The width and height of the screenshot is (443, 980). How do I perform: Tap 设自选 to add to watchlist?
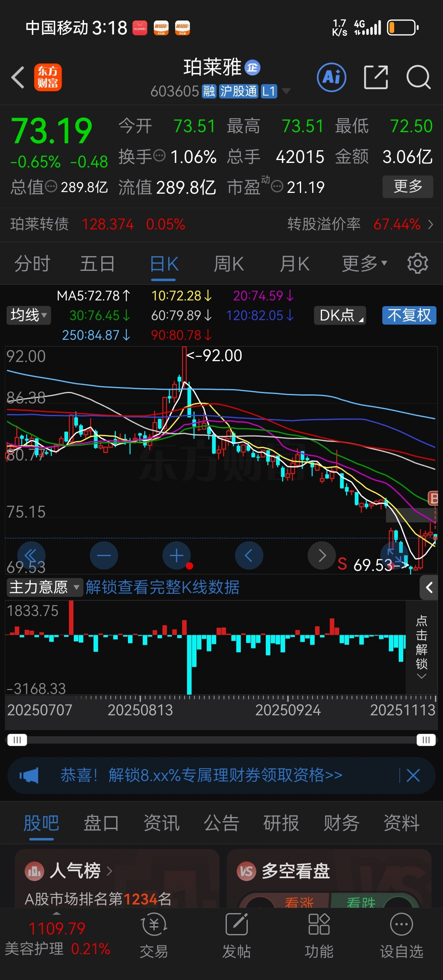[x=401, y=936]
